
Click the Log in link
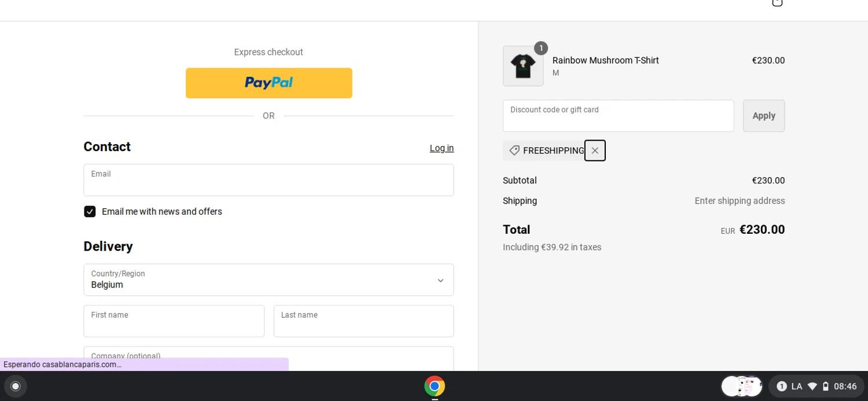[x=442, y=148]
